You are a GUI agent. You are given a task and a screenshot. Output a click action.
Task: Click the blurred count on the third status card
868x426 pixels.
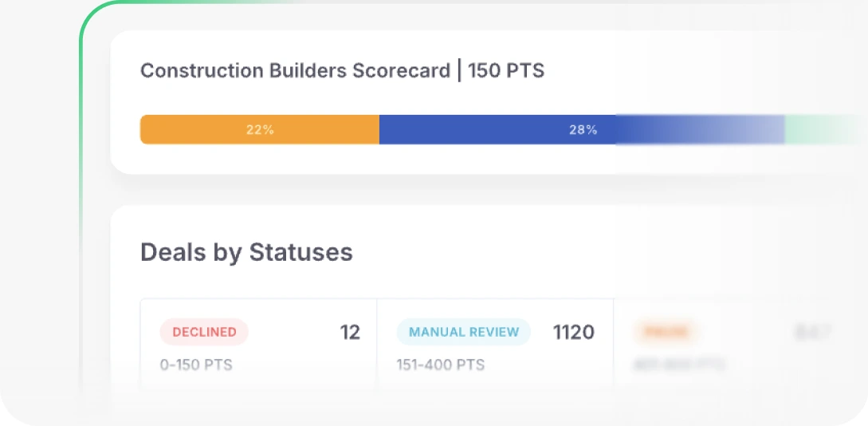[x=813, y=333]
